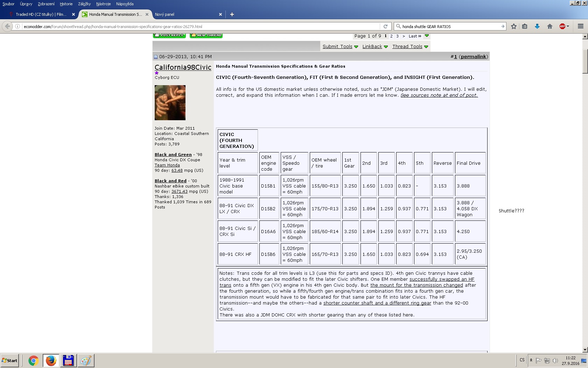Open the downloads arrow icon
Screen dimensions: 588x368
click(537, 26)
